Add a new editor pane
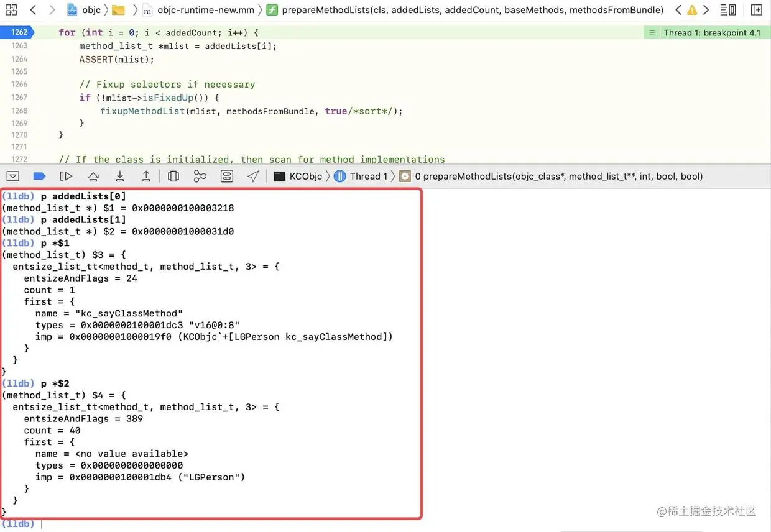 [756, 10]
